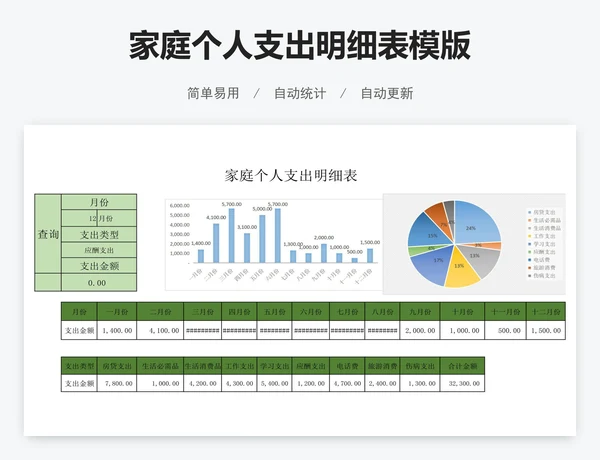
Task: Click the 2,400.00 cell under 旅游消费
Action: click(x=382, y=383)
